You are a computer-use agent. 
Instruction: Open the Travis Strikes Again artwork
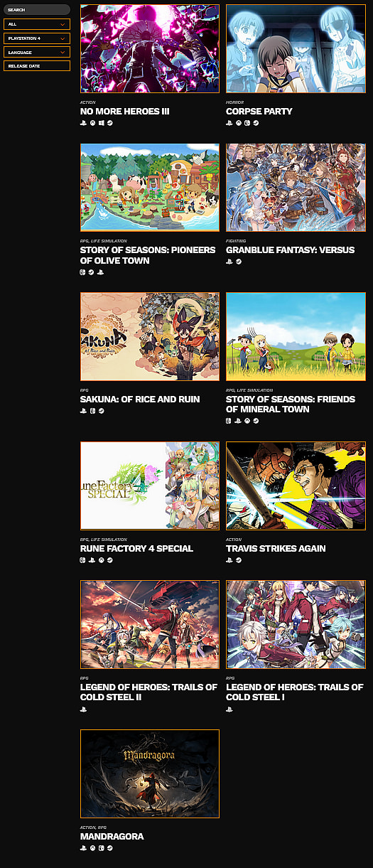[296, 486]
